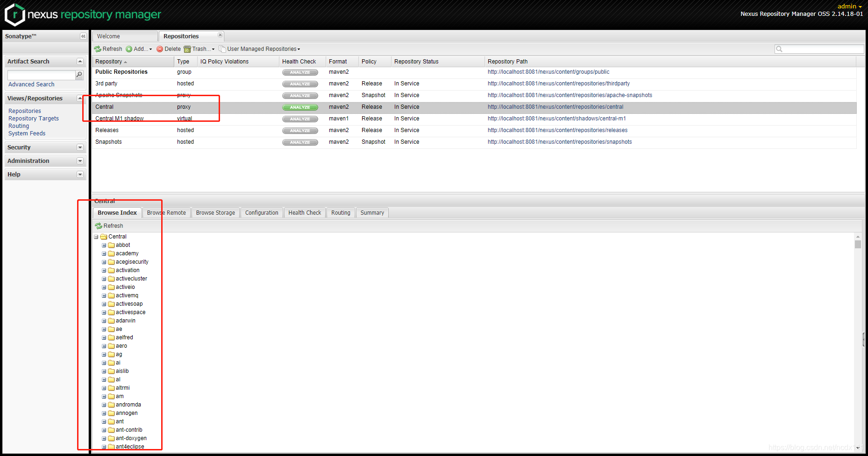Click the Nexus hexagon logo icon
The height and width of the screenshot is (456, 868).
click(x=14, y=14)
